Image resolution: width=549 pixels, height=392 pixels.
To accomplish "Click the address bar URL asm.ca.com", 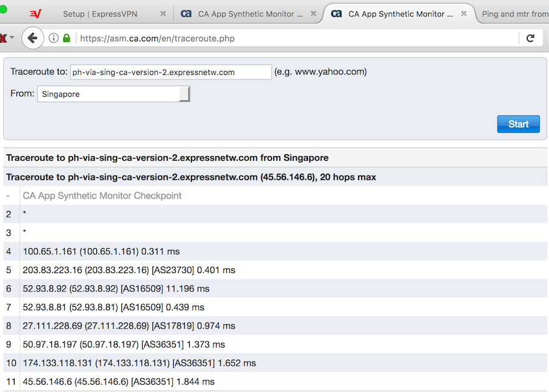I will [157, 38].
